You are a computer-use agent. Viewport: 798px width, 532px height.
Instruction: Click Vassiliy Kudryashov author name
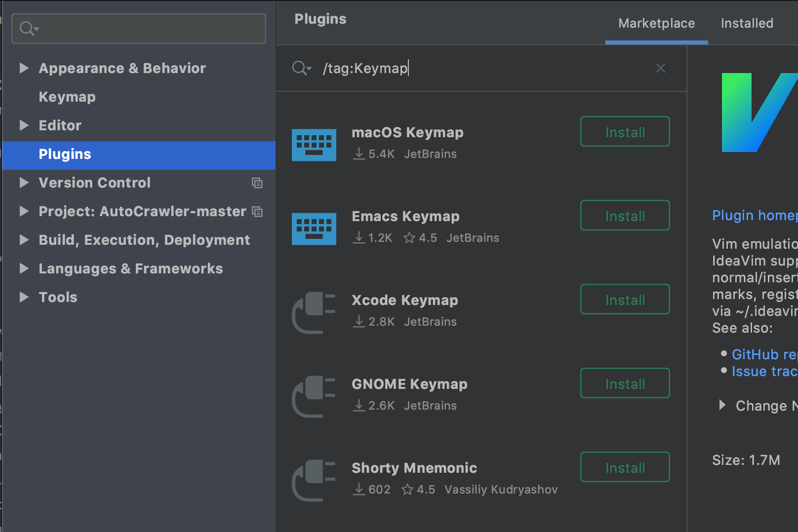pyautogui.click(x=501, y=490)
